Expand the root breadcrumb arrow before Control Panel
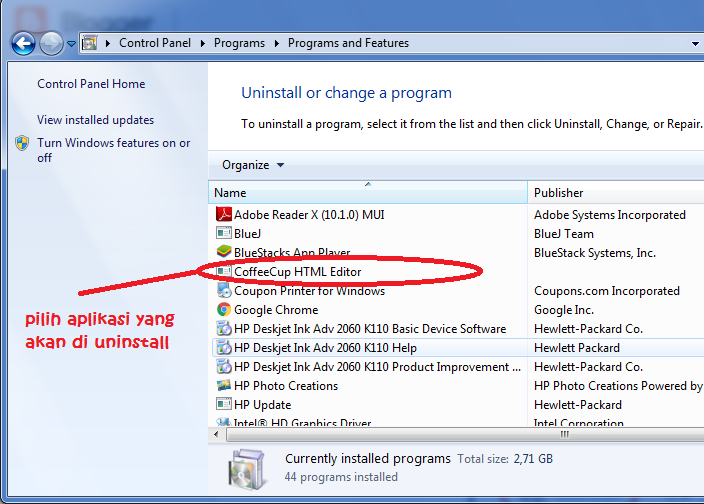The width and height of the screenshot is (704, 504). pos(108,43)
